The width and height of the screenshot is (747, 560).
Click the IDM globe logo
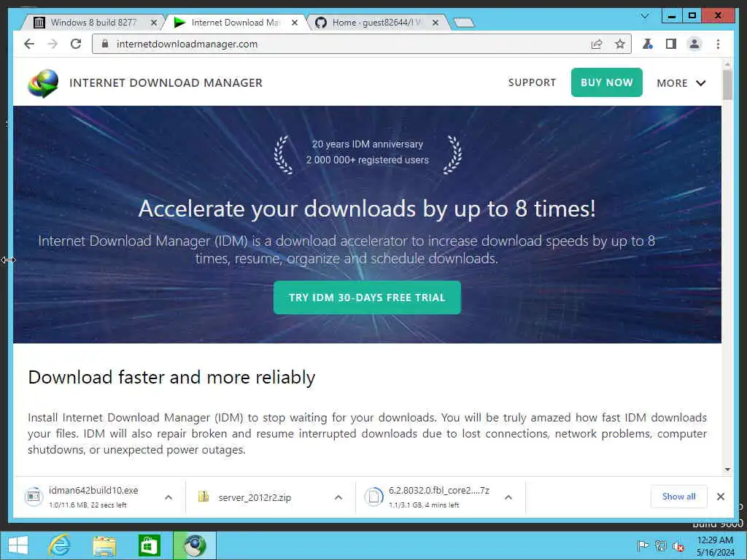click(43, 83)
